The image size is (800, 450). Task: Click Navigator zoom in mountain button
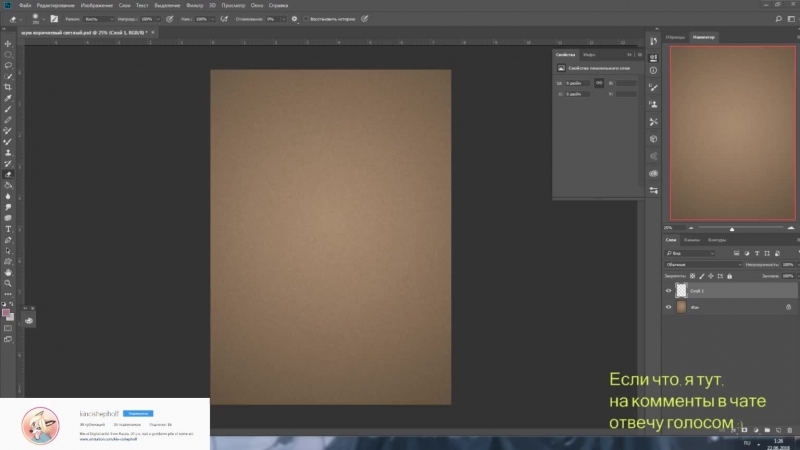[x=791, y=228]
